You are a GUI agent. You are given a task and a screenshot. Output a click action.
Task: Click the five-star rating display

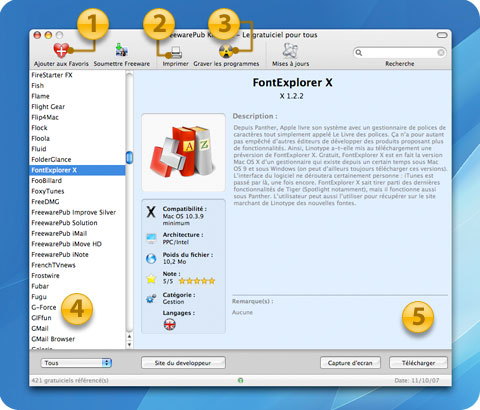(x=197, y=281)
